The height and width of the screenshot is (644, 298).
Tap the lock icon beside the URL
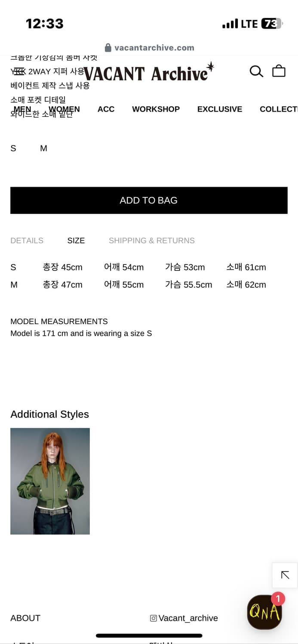point(108,48)
